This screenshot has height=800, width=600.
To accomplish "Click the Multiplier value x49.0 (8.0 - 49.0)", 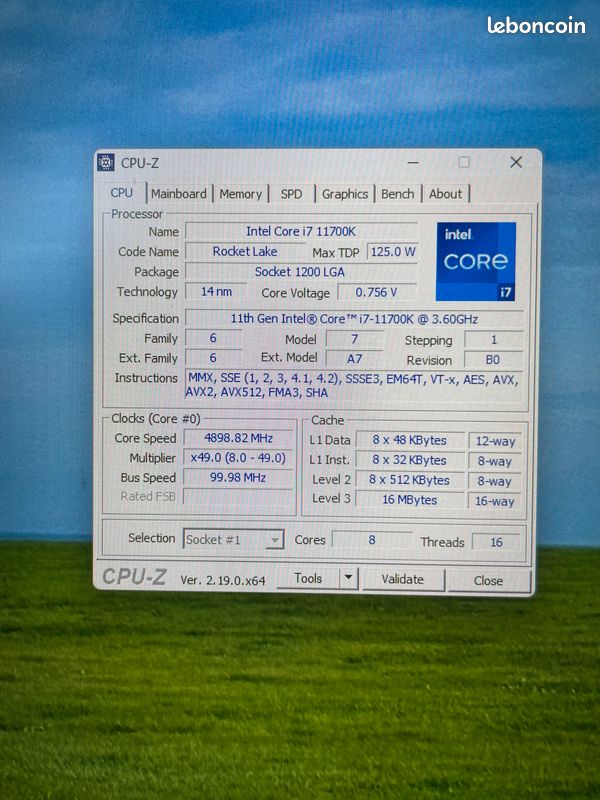I will [x=238, y=458].
